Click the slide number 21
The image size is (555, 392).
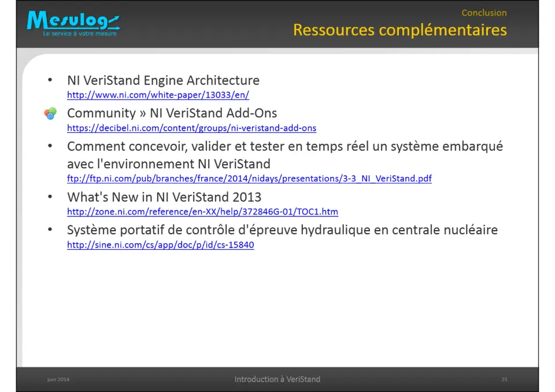pyautogui.click(x=504, y=380)
